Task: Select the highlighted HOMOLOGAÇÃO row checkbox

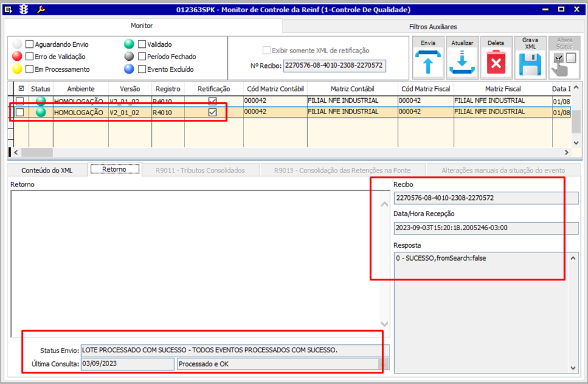Action: pos(20,112)
